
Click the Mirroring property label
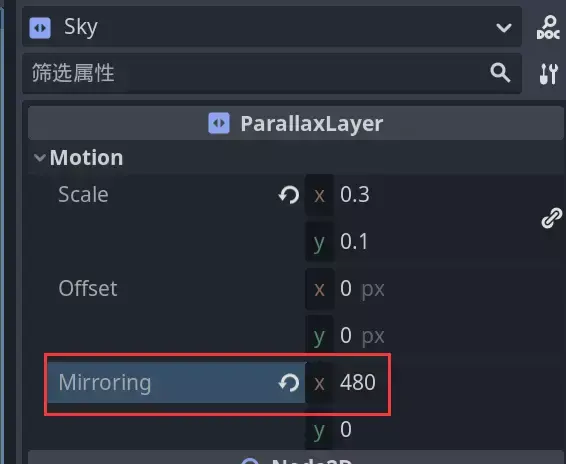[x=105, y=382]
